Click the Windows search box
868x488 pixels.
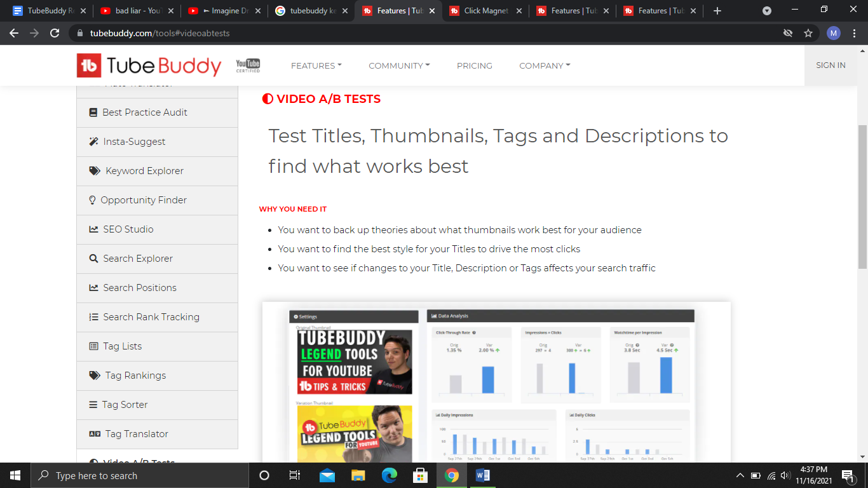tap(139, 475)
